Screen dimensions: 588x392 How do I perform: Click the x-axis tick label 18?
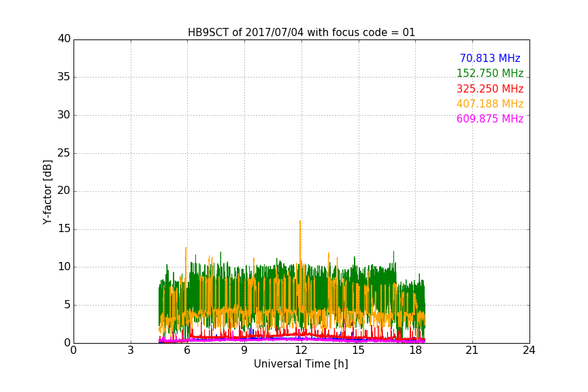coord(415,350)
